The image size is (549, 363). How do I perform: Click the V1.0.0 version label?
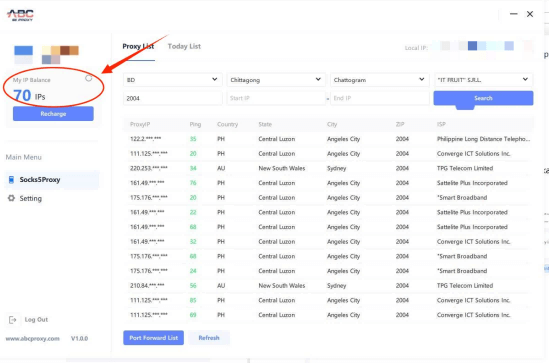point(79,338)
